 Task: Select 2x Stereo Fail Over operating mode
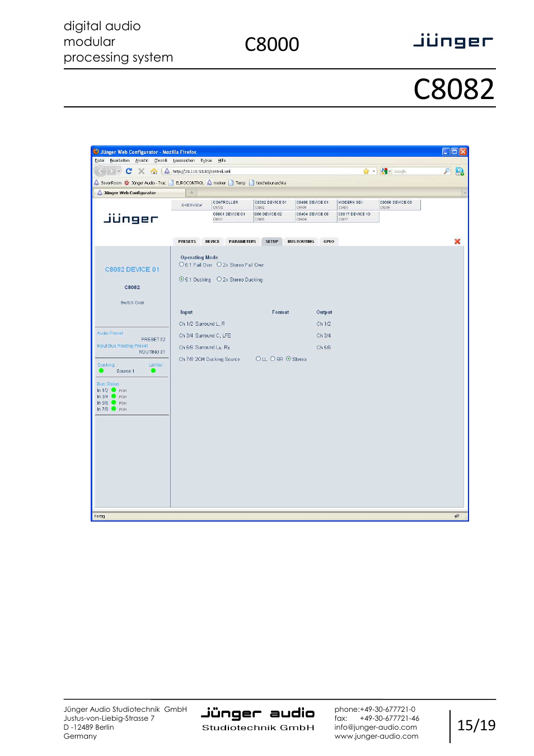pyautogui.click(x=219, y=265)
